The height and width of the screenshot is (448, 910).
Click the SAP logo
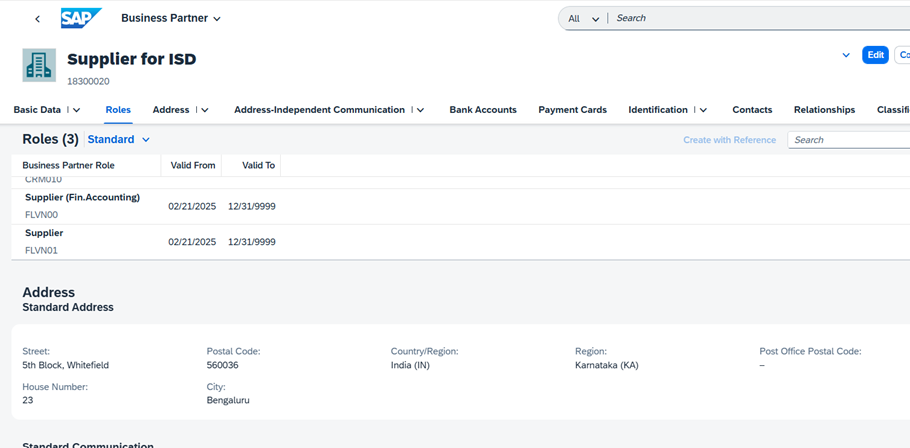pyautogui.click(x=81, y=18)
